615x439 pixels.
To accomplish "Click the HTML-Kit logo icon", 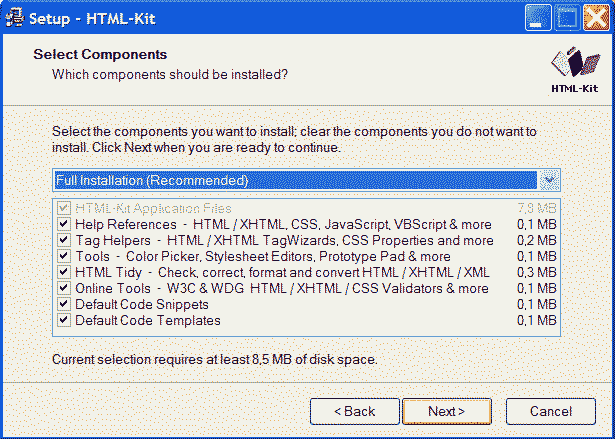I will [575, 69].
